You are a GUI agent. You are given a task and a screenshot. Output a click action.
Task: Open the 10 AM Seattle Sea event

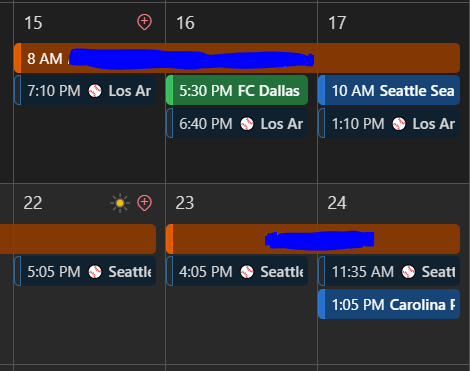coord(389,90)
